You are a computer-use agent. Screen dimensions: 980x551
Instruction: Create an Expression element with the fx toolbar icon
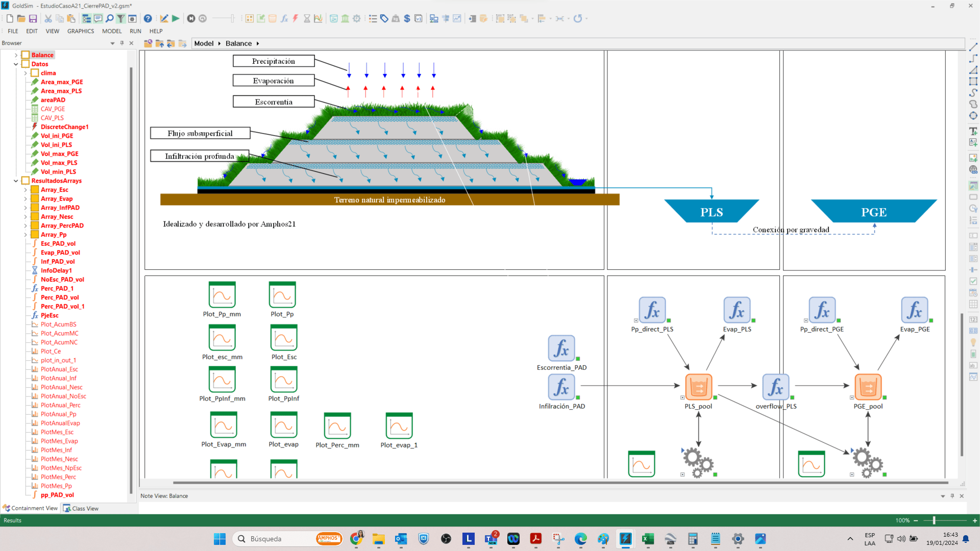(284, 18)
